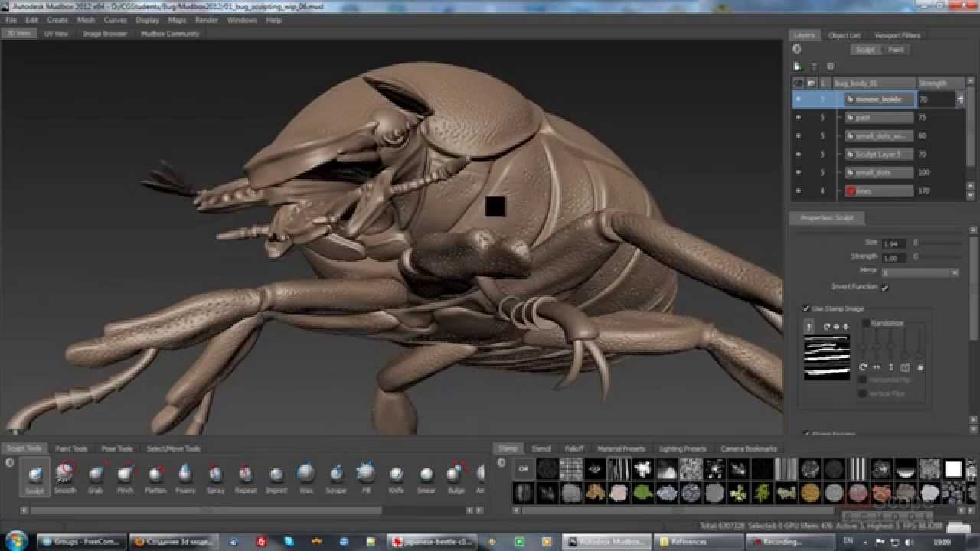The image size is (980, 551).
Task: Open the Mirror dropdown
Action: [920, 272]
